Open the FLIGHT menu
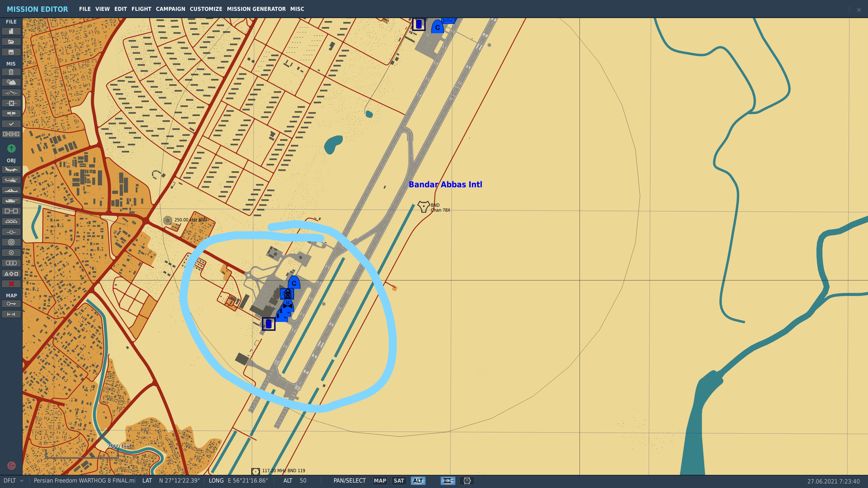Viewport: 868px width, 488px height. (x=141, y=9)
